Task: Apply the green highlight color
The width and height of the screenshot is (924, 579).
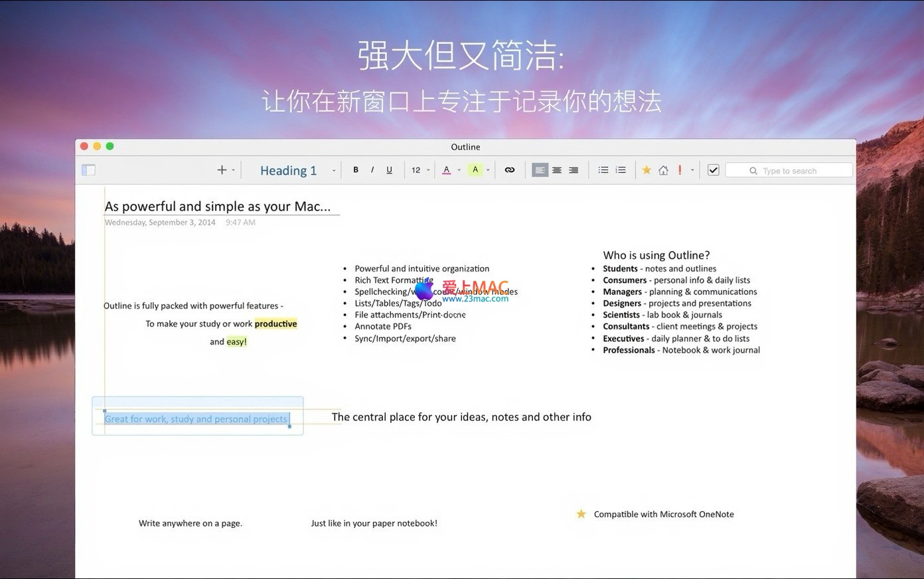Action: click(475, 170)
